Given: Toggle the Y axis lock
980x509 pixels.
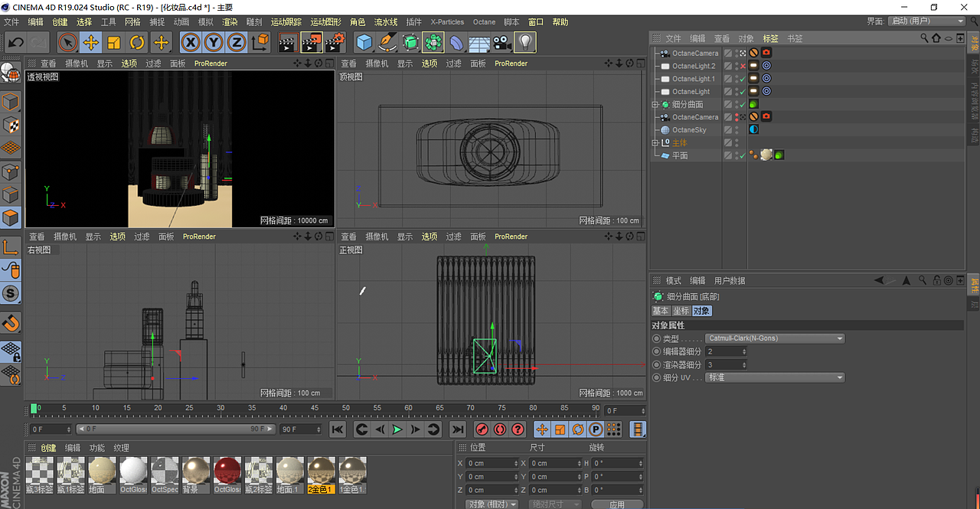Looking at the screenshot, I should tap(214, 42).
